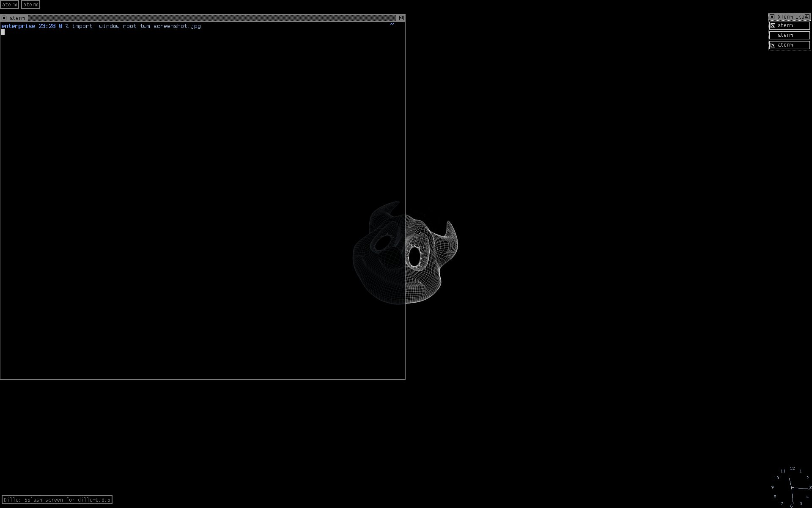The height and width of the screenshot is (508, 812).
Task: Click the "import" command word in the terminal
Action: [x=82, y=26]
